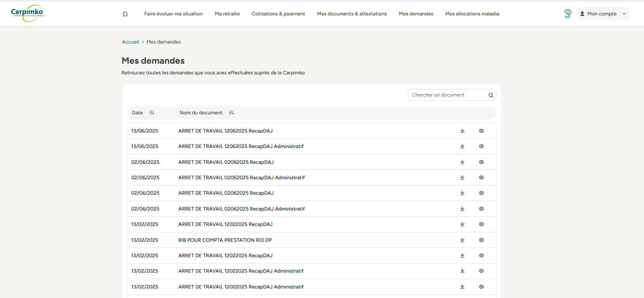Download the RIB POUR COMPTA PRESTATION document
The image size is (644, 298).
462,240
